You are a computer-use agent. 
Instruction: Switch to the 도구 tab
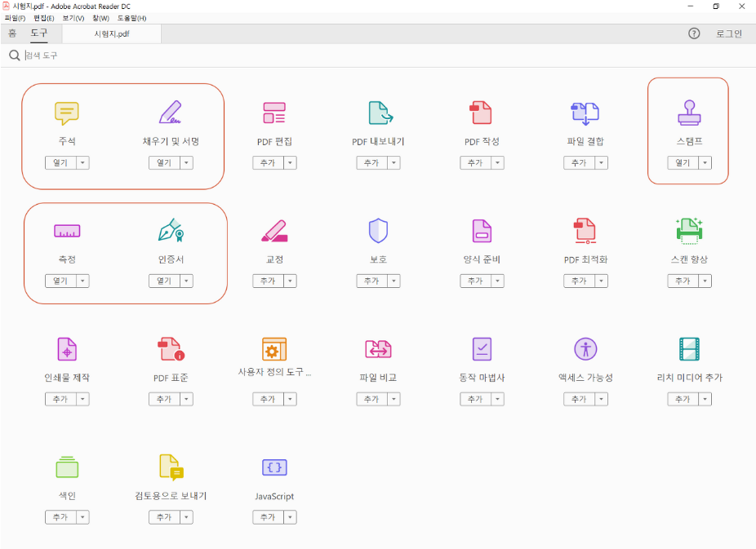click(39, 33)
